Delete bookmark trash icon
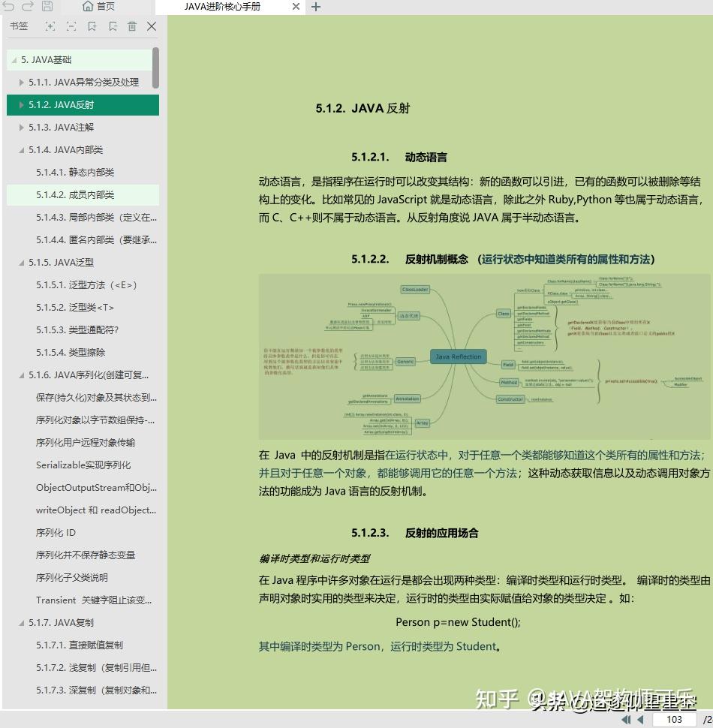This screenshot has width=713, height=728. click(132, 26)
